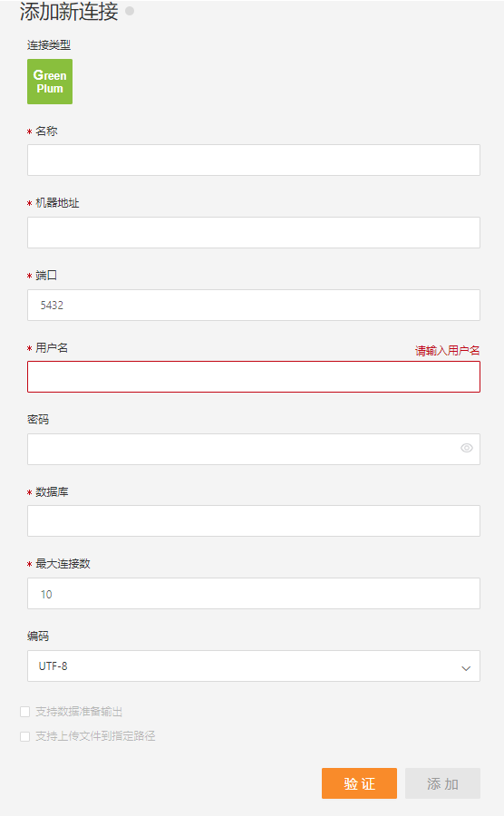Click the red-outlined 用户名 input field

253,377
